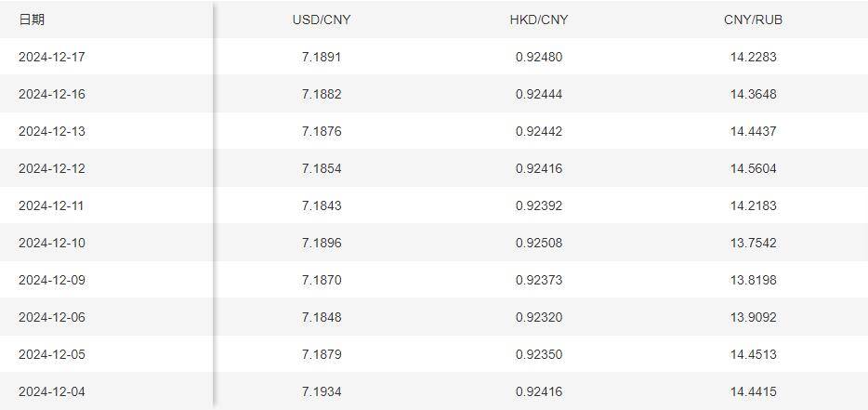
Task: Click USD/CNY value 7.1891
Action: click(x=322, y=57)
